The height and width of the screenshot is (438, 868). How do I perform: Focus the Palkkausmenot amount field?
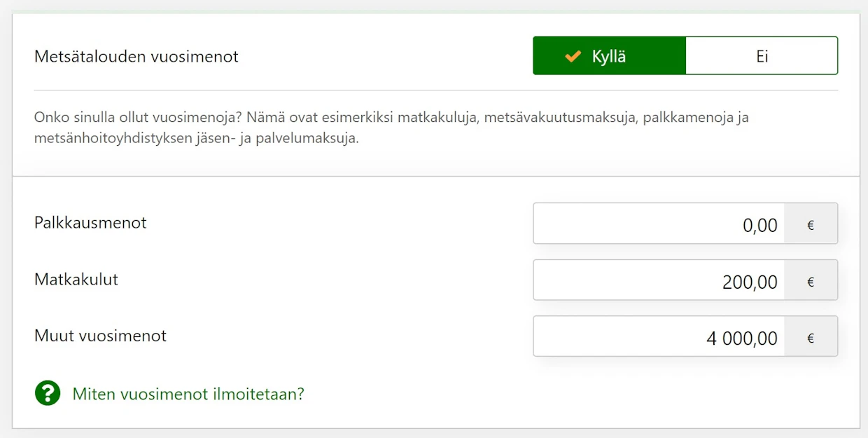(x=659, y=224)
